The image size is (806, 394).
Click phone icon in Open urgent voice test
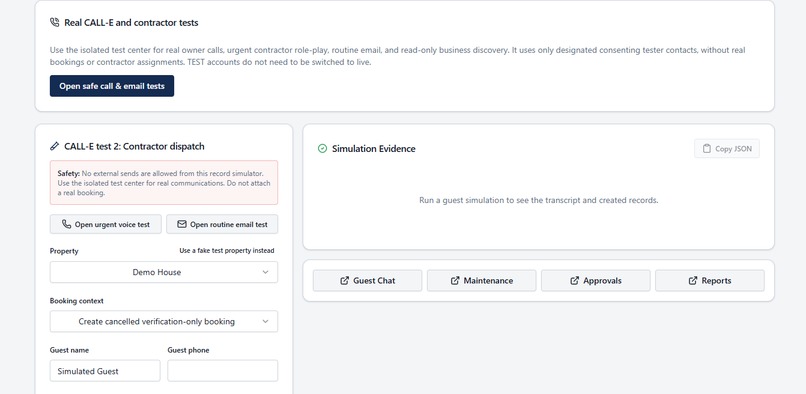[x=66, y=224]
